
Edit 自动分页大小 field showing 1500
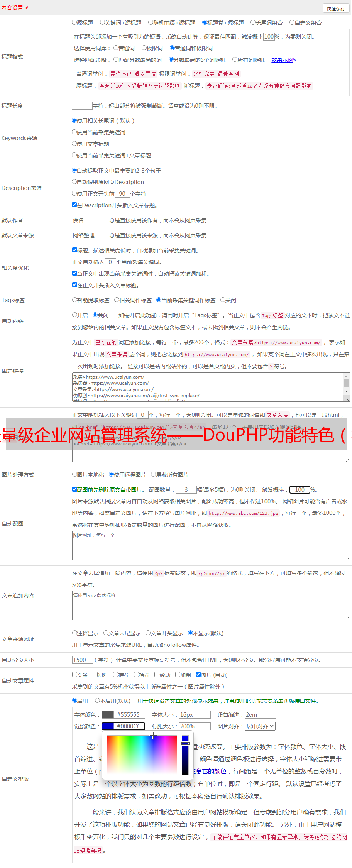83,660
